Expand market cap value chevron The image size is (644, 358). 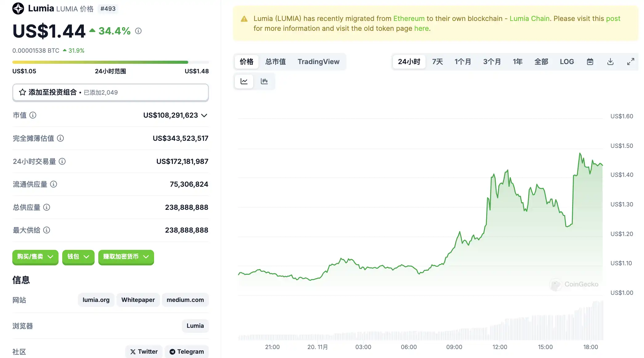204,116
